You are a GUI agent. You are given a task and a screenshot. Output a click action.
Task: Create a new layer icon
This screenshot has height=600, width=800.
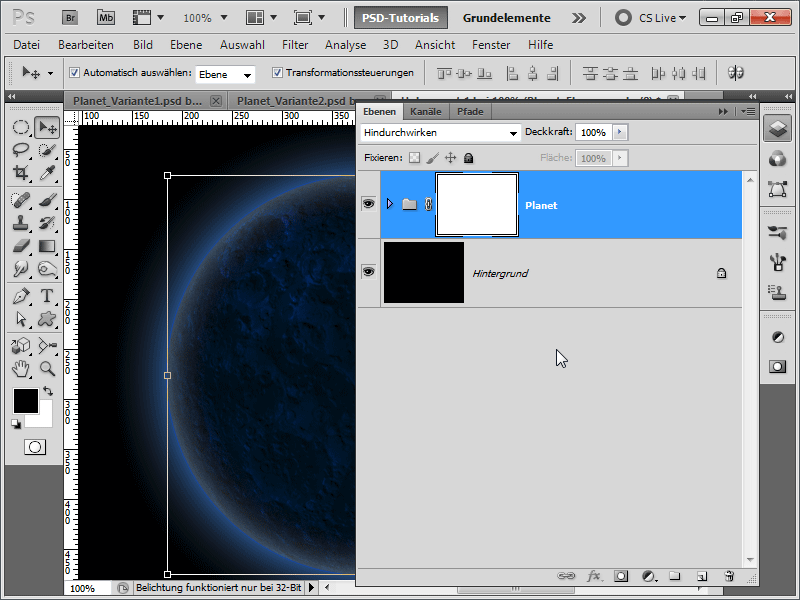[702, 576]
